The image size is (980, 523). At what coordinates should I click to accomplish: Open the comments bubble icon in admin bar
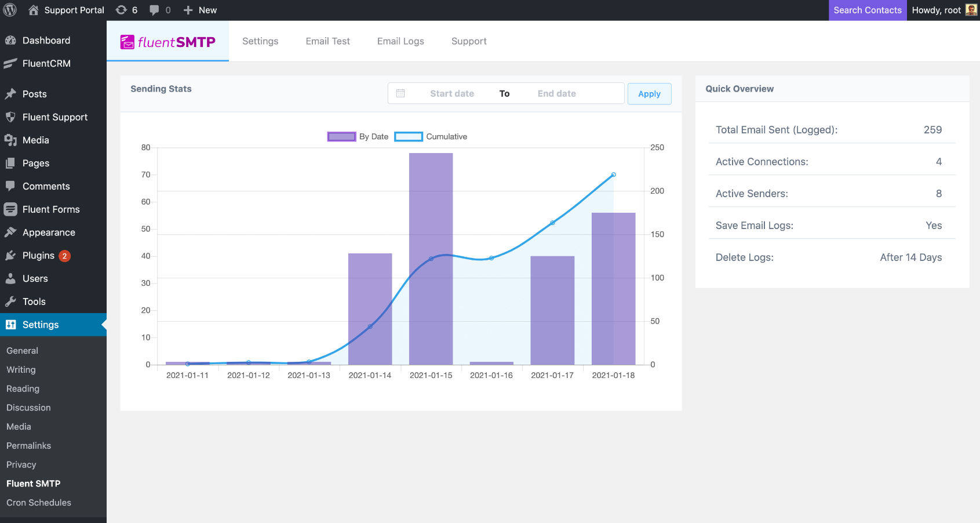159,10
